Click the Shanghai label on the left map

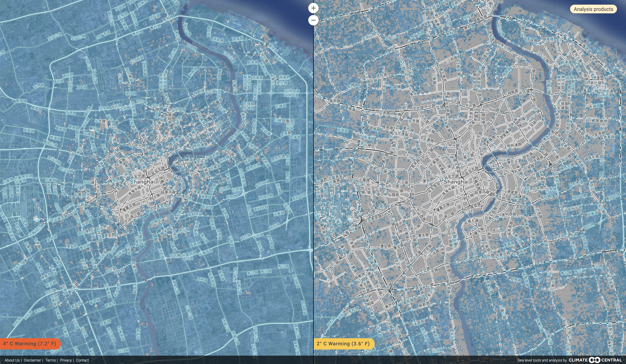click(142, 182)
